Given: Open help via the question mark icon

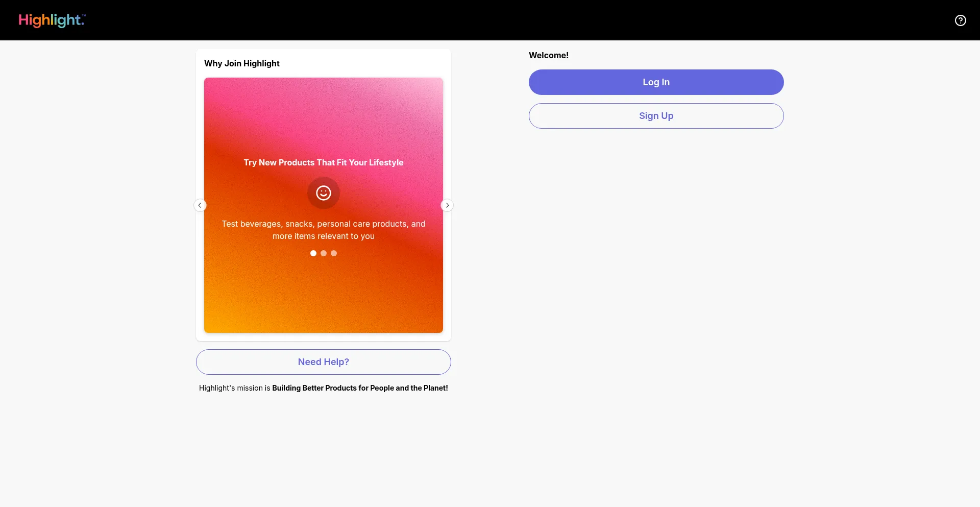Looking at the screenshot, I should [960, 20].
